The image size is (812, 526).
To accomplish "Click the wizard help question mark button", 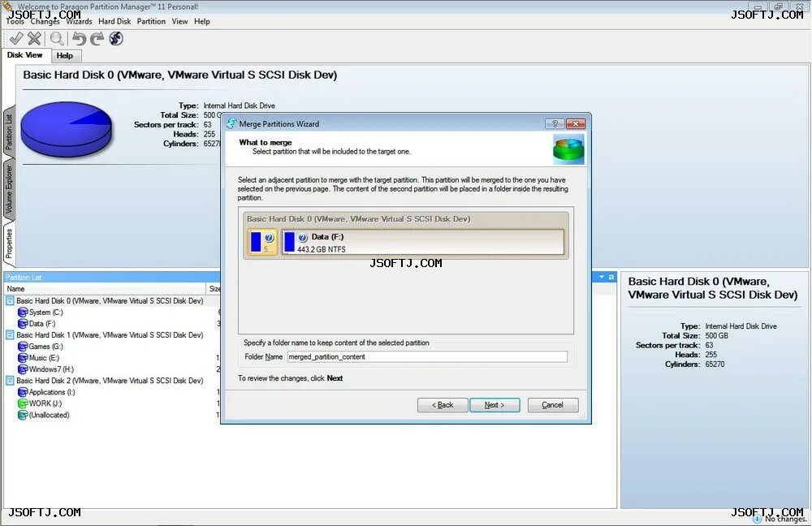I will (555, 123).
